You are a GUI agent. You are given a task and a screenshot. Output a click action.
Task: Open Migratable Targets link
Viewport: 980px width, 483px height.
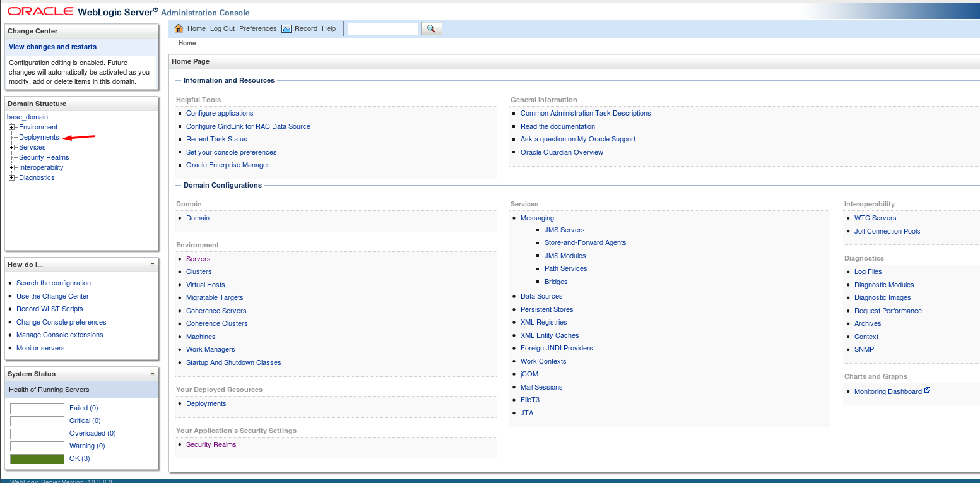click(x=215, y=297)
